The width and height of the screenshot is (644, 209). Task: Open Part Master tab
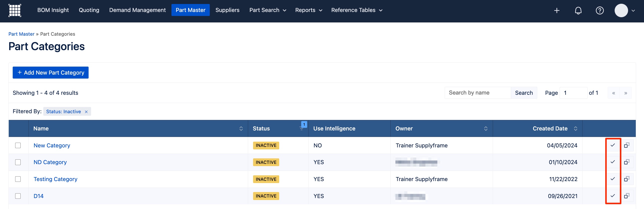(191, 10)
